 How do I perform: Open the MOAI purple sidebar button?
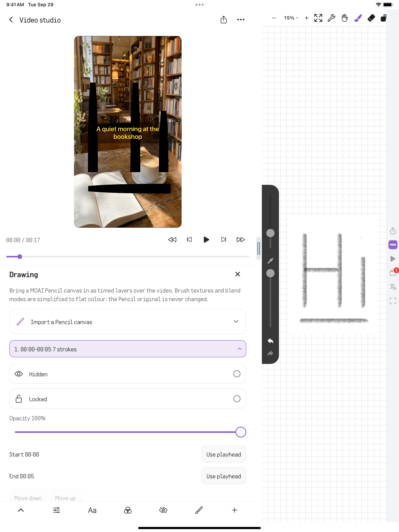pyautogui.click(x=393, y=245)
